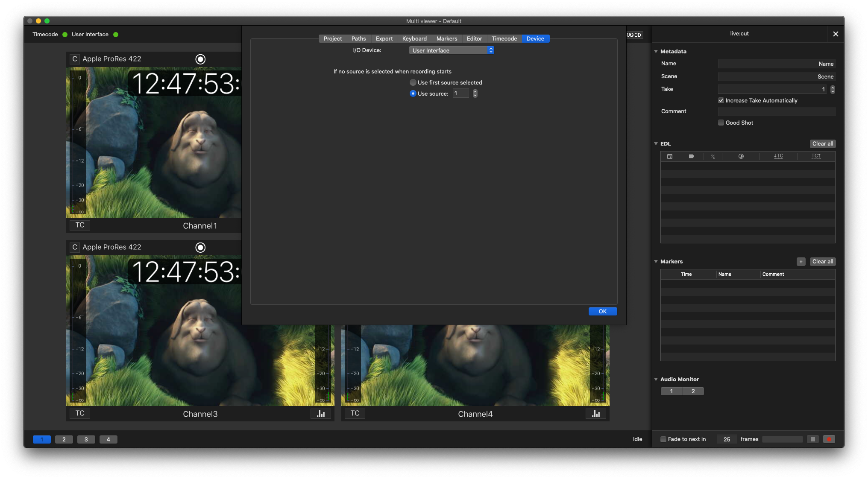Click the EDL calendar column icon
This screenshot has width=868, height=479.
tap(670, 156)
